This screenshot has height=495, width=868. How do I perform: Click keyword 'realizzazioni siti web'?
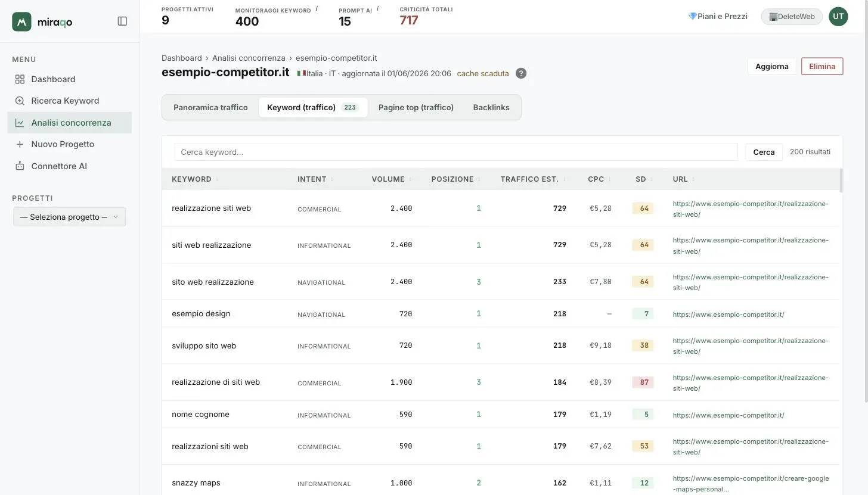(210, 446)
